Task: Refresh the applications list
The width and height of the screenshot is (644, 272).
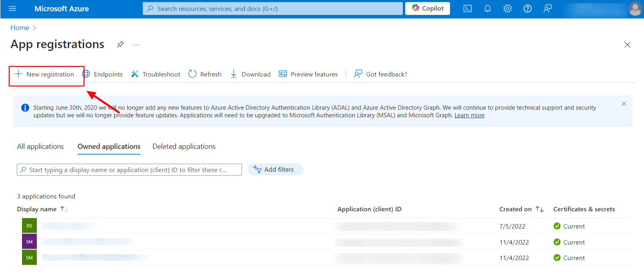Action: pos(205,74)
